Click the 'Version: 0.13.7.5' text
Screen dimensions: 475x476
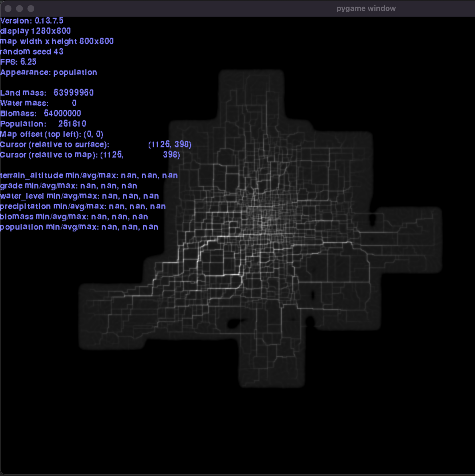[x=32, y=21]
